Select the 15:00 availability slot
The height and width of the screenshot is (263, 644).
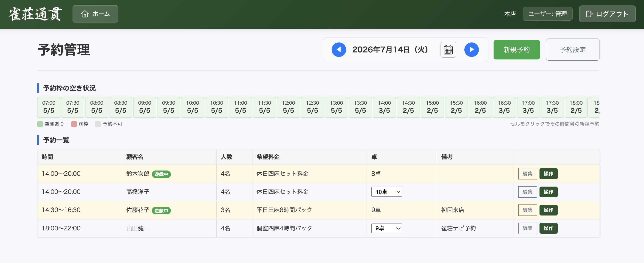pyautogui.click(x=432, y=107)
